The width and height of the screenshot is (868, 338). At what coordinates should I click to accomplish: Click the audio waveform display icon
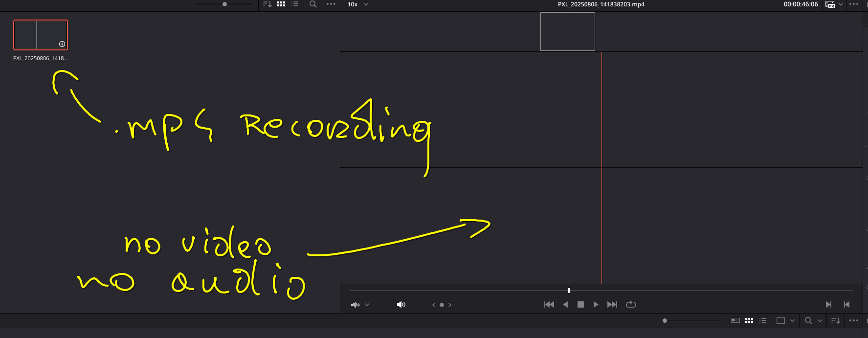click(x=356, y=305)
